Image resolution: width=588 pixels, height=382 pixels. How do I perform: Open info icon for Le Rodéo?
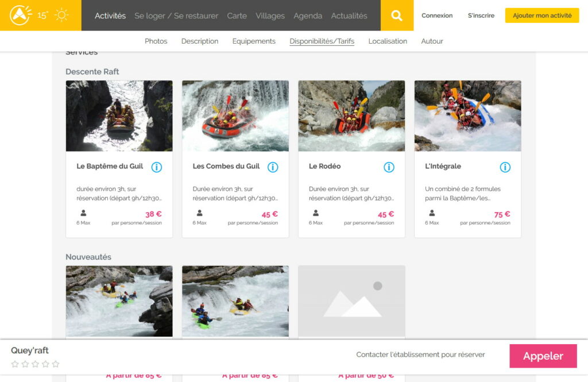[x=389, y=167]
